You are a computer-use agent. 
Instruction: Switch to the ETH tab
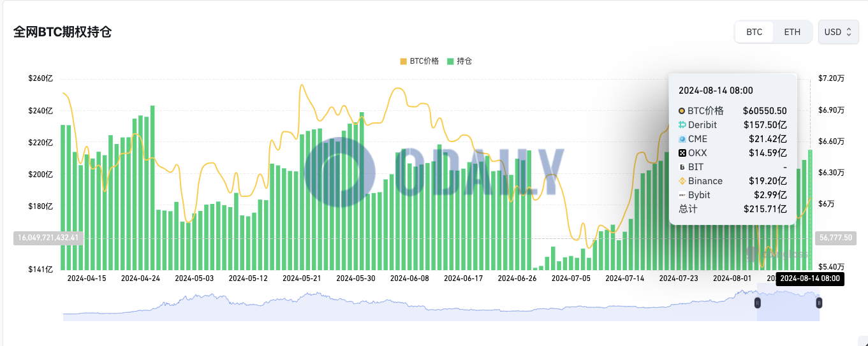(792, 32)
